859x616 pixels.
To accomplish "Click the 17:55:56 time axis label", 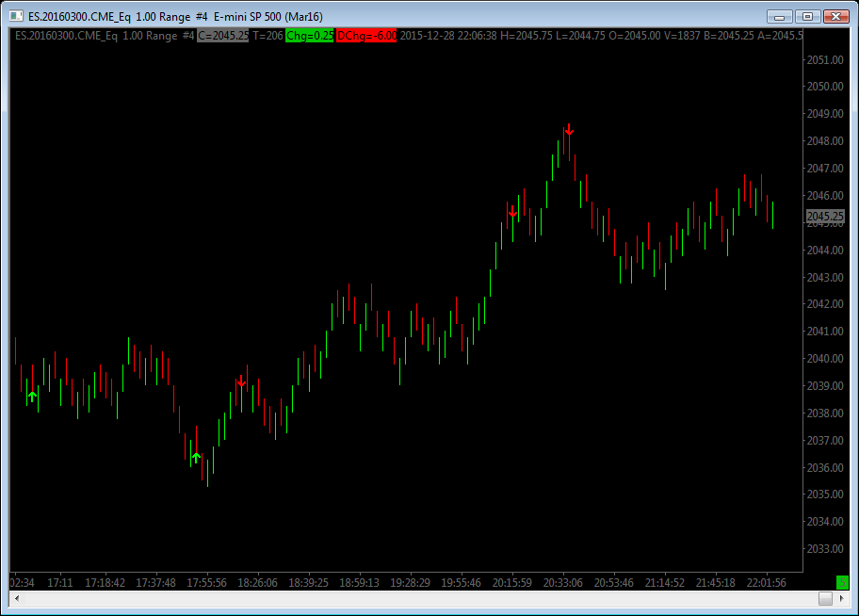I will [x=206, y=583].
